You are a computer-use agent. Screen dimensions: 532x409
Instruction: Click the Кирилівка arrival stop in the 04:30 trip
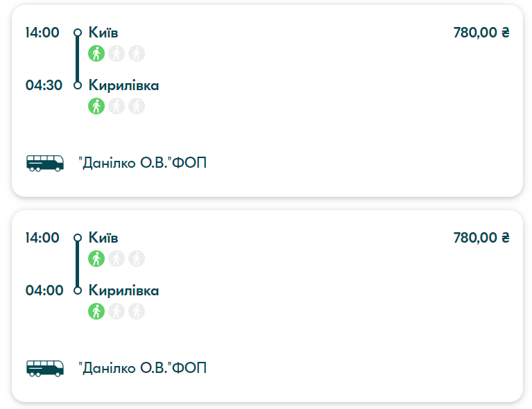click(123, 85)
